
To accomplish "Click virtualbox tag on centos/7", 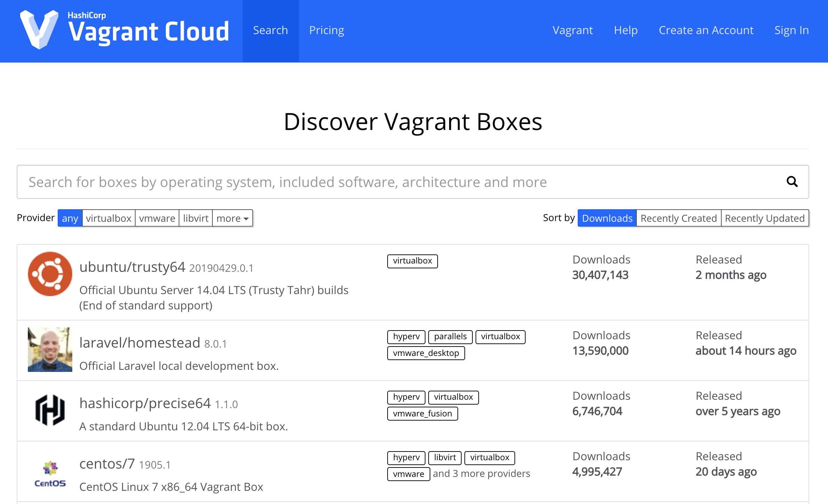I will (490, 458).
